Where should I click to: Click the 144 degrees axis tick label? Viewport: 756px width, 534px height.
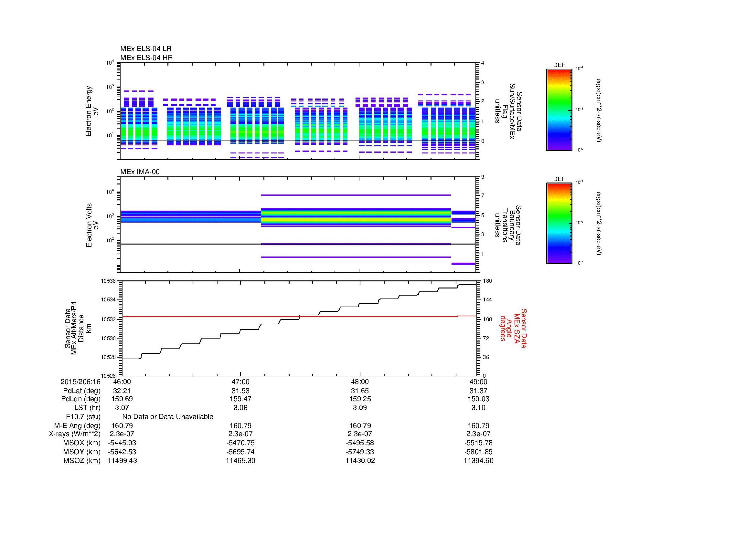point(487,300)
